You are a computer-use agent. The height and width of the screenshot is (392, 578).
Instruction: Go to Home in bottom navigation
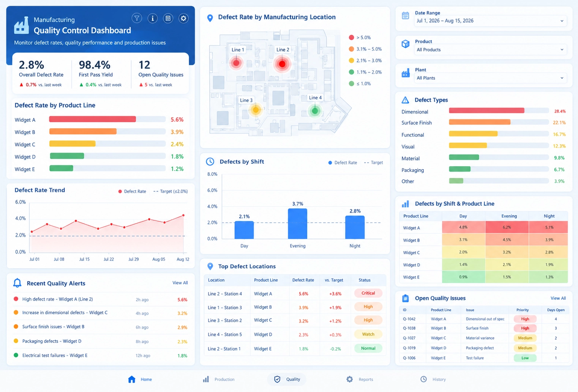(x=140, y=379)
